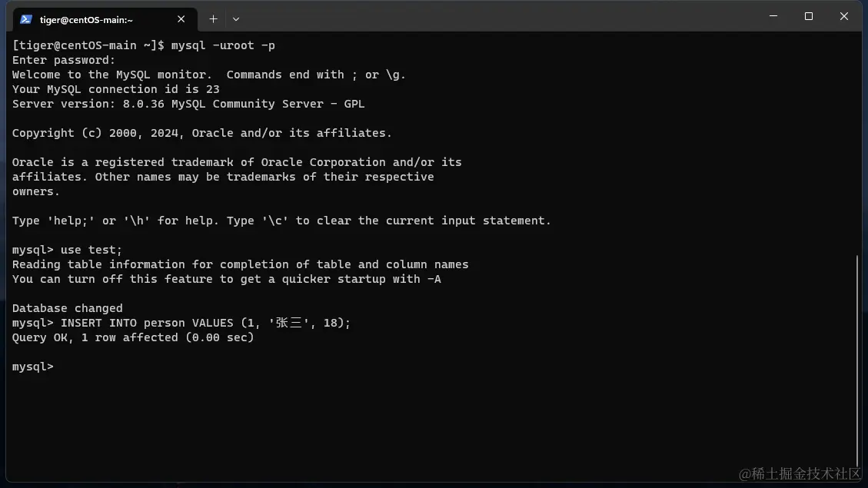Screen dimensions: 868x488
Task: Select the tiger@centOS-main:~ tab title
Action: coord(86,20)
